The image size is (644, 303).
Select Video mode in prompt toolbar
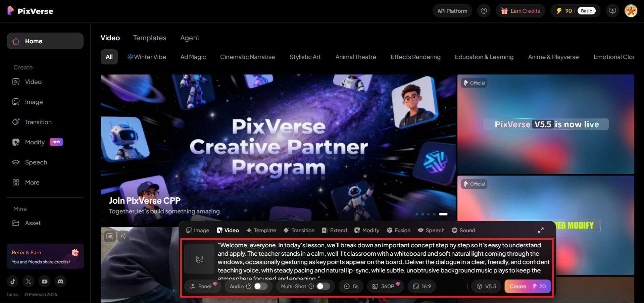pyautogui.click(x=228, y=230)
